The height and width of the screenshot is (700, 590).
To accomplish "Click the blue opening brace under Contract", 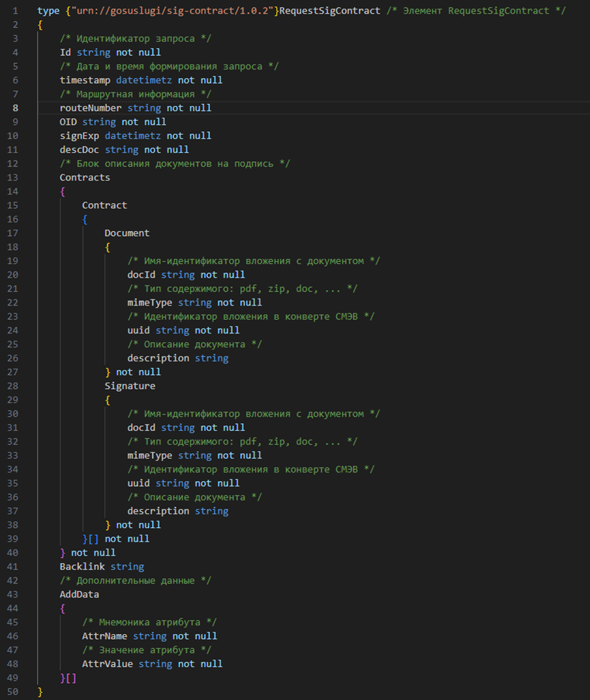I will click(x=85, y=219).
